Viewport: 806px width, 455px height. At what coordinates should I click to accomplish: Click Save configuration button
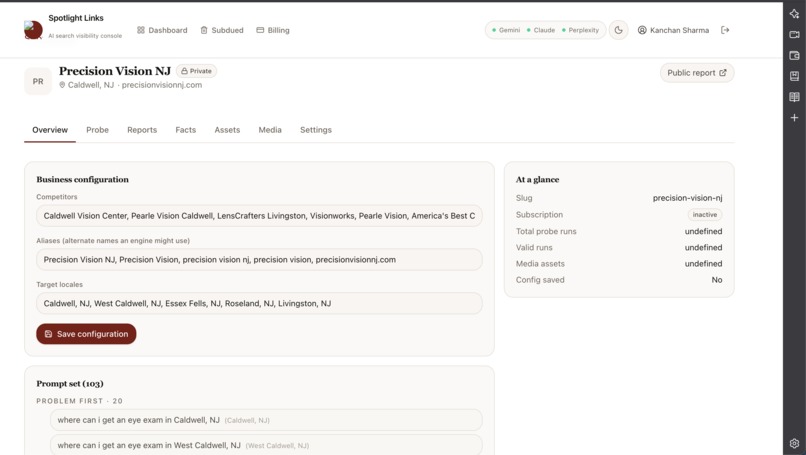(86, 334)
